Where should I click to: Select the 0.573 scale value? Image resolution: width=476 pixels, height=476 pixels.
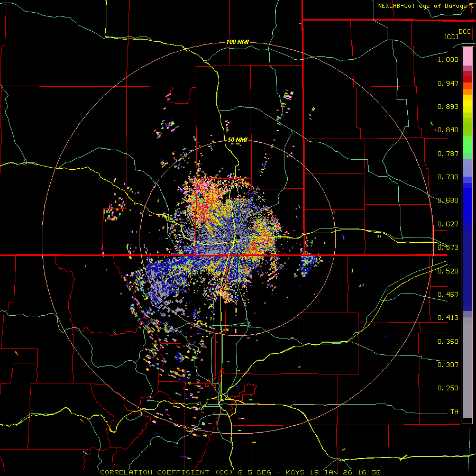point(448,248)
